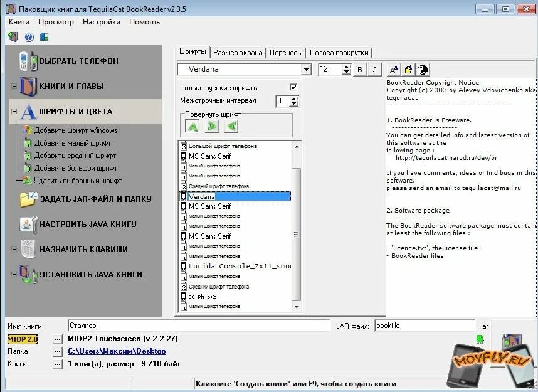
Task: Click Добавить шрифт Windows
Action: 75,130
